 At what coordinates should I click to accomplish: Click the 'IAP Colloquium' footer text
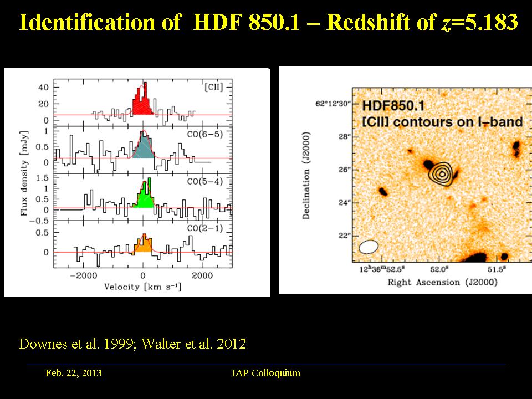tap(266, 373)
